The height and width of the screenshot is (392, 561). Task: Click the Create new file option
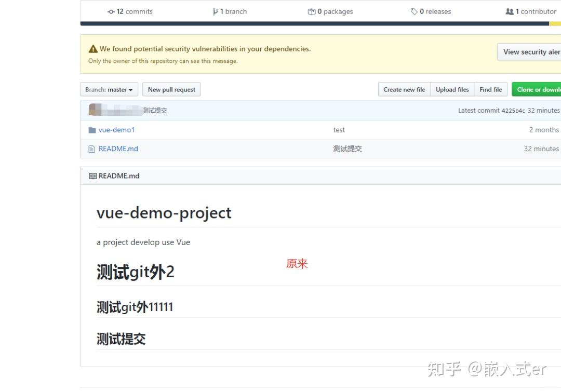coord(404,89)
